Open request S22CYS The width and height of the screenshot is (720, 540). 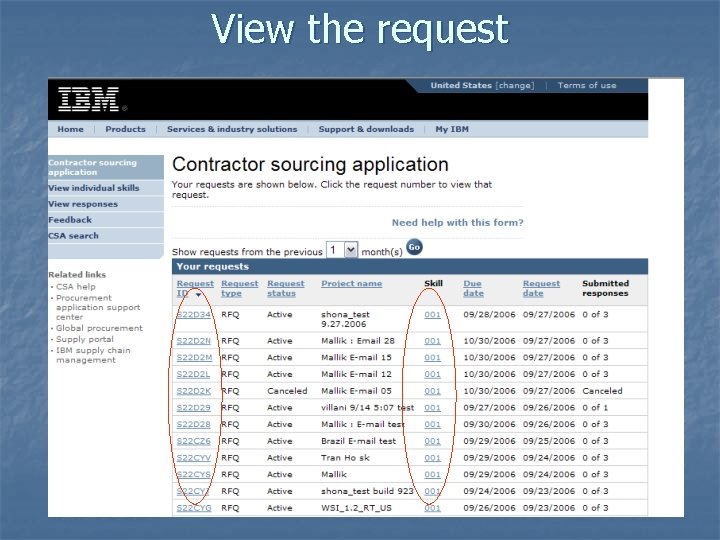coord(193,474)
